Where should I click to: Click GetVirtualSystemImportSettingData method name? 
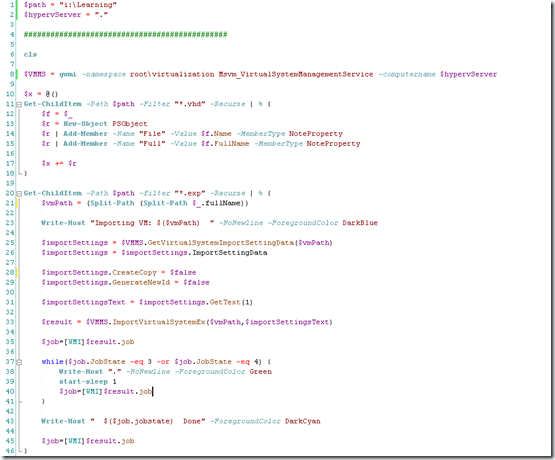(221, 243)
